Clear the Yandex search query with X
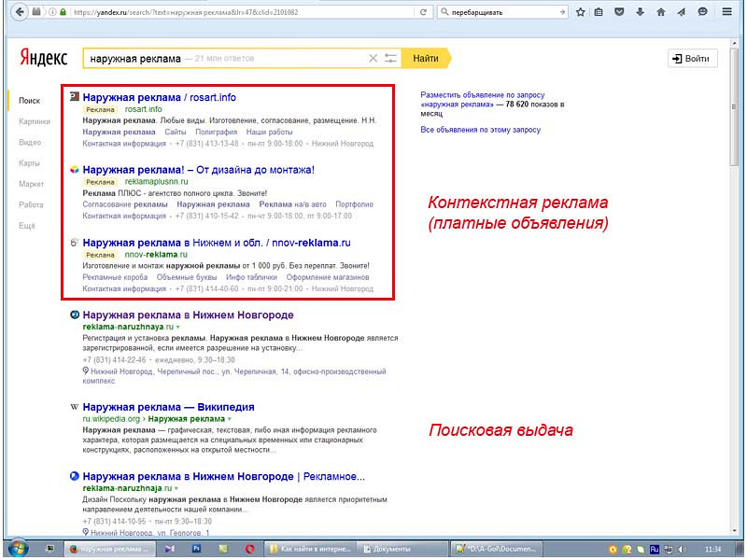This screenshot has height=560, width=747. 373,59
